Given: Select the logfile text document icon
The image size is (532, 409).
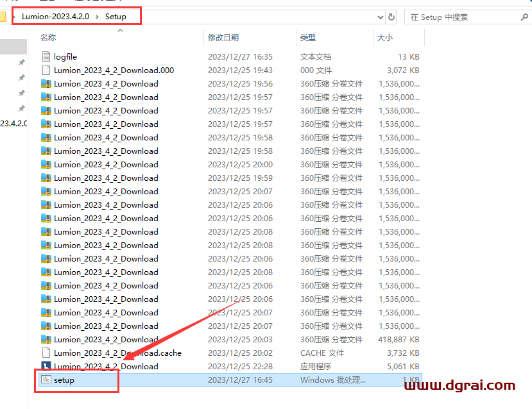Looking at the screenshot, I should coord(46,56).
